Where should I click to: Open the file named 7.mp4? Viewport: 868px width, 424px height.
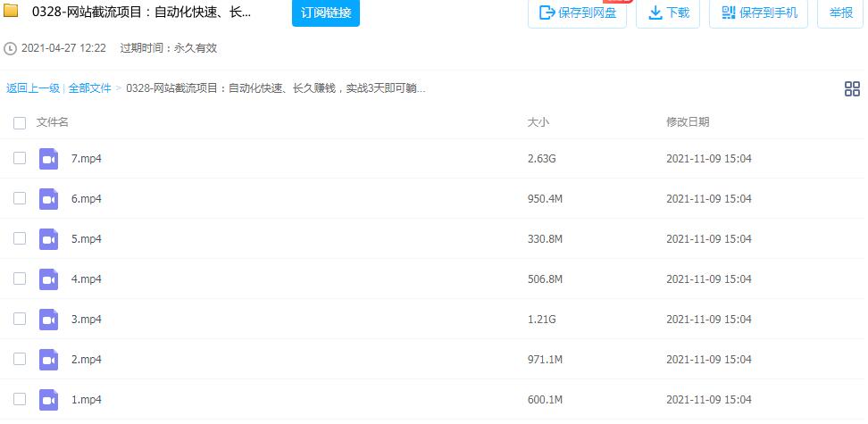87,159
